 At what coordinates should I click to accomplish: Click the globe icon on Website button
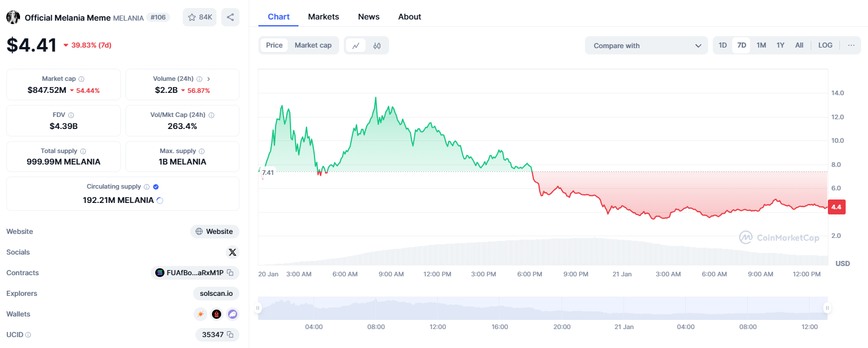199,232
